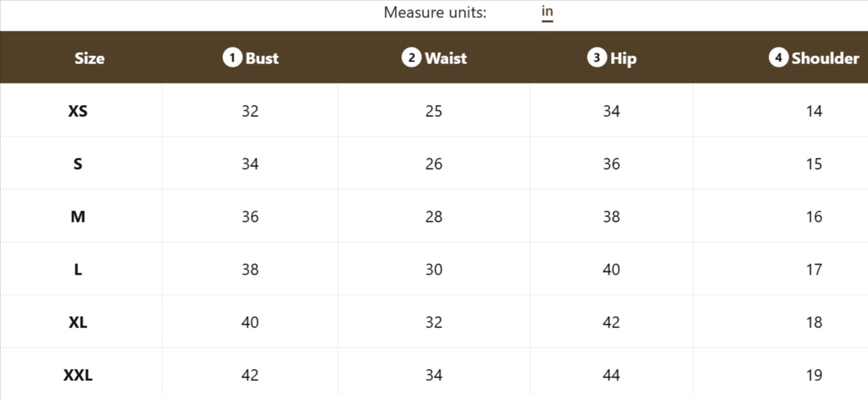868x399 pixels.
Task: Click the Measure units label
Action: pos(435,13)
